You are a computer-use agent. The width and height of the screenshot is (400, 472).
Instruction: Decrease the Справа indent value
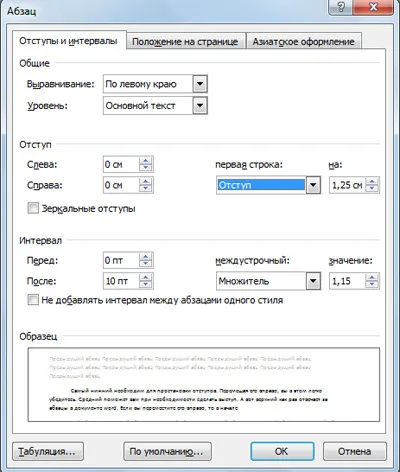pos(146,189)
